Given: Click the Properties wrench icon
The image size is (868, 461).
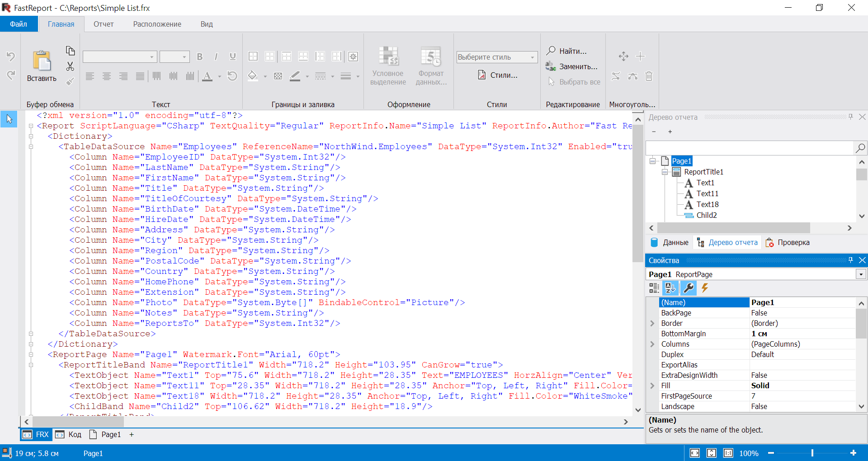Looking at the screenshot, I should 689,288.
